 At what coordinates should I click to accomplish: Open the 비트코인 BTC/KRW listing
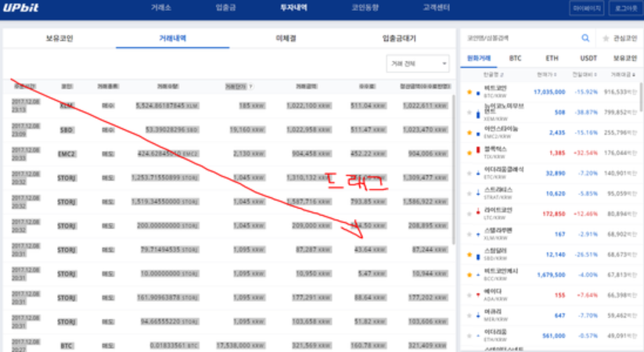tap(551, 92)
